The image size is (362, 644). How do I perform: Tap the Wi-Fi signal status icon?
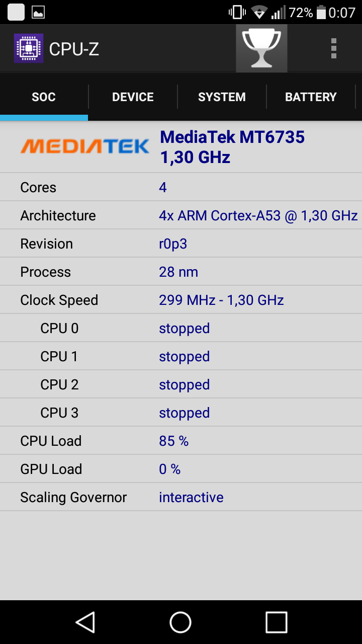[x=259, y=13]
